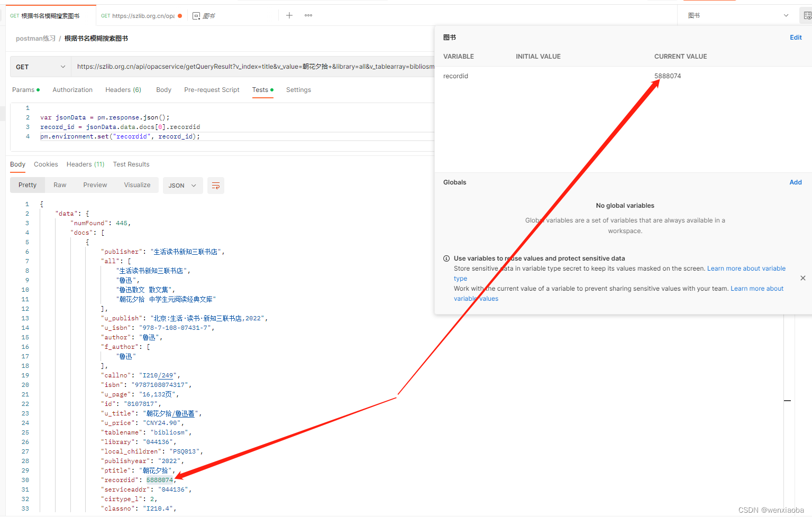Open the Params tab
The image size is (812, 518).
[25, 90]
